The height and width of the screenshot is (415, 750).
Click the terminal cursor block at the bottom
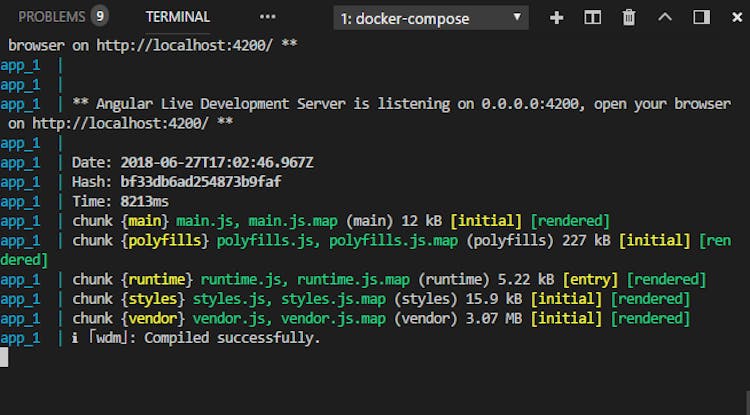pyautogui.click(x=4, y=358)
